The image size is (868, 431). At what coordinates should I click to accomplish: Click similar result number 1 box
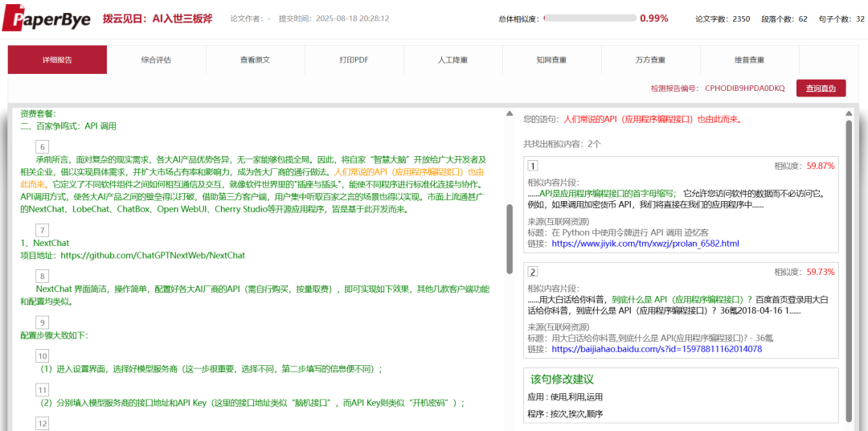coord(532,166)
